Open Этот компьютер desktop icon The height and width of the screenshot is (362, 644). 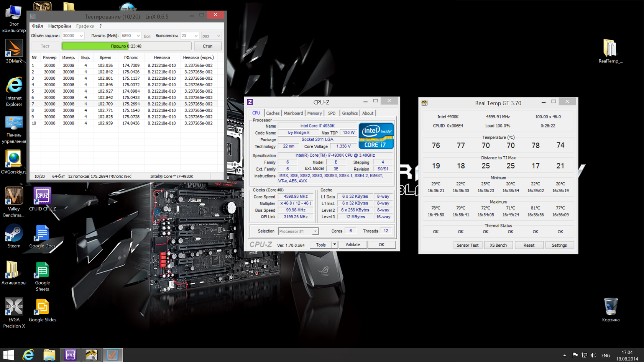14,18
